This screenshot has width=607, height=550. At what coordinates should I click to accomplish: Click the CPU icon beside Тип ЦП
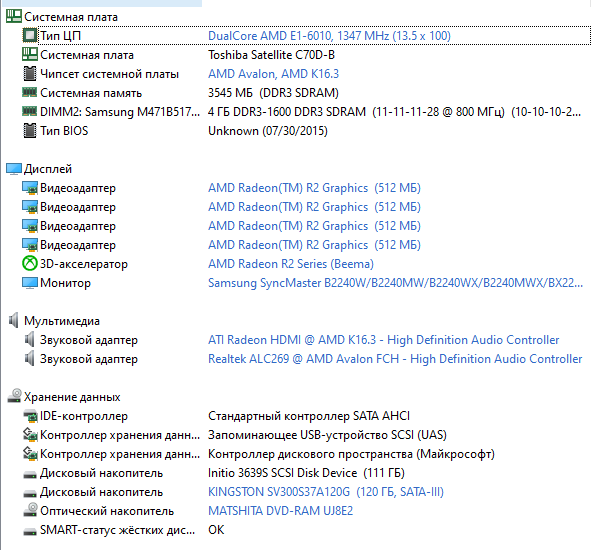pyautogui.click(x=30, y=36)
